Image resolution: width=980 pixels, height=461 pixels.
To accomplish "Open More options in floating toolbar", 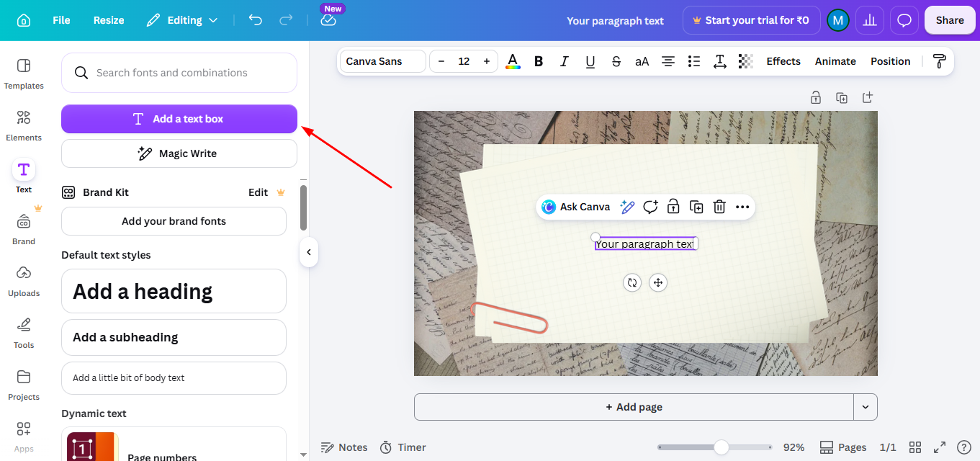I will 742,207.
